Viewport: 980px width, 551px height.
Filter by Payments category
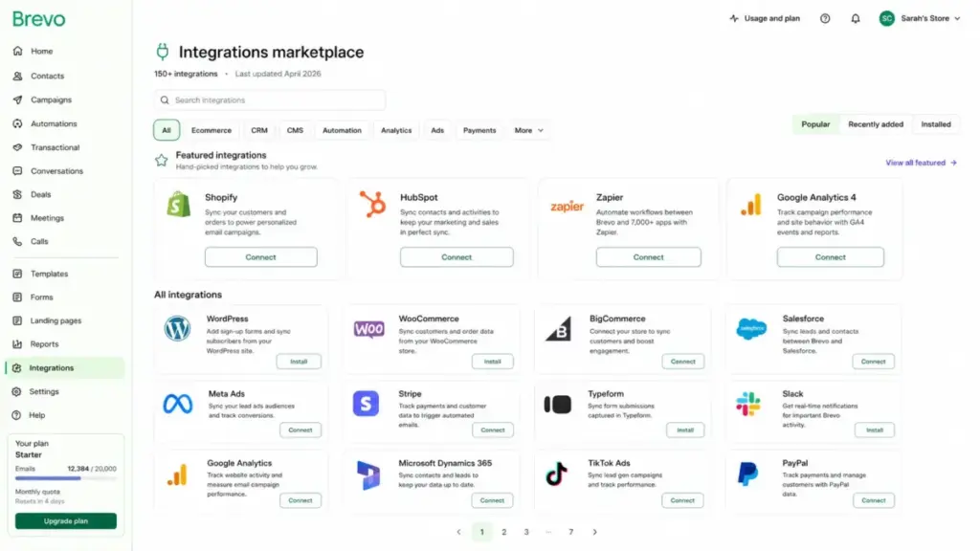click(x=479, y=130)
